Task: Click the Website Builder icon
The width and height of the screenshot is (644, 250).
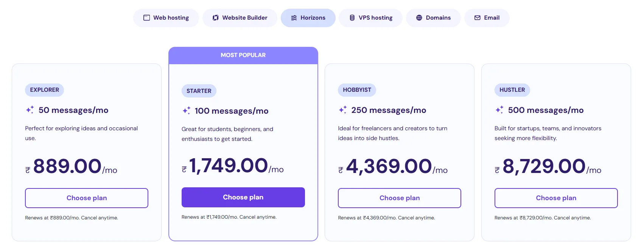Action: pos(216,18)
